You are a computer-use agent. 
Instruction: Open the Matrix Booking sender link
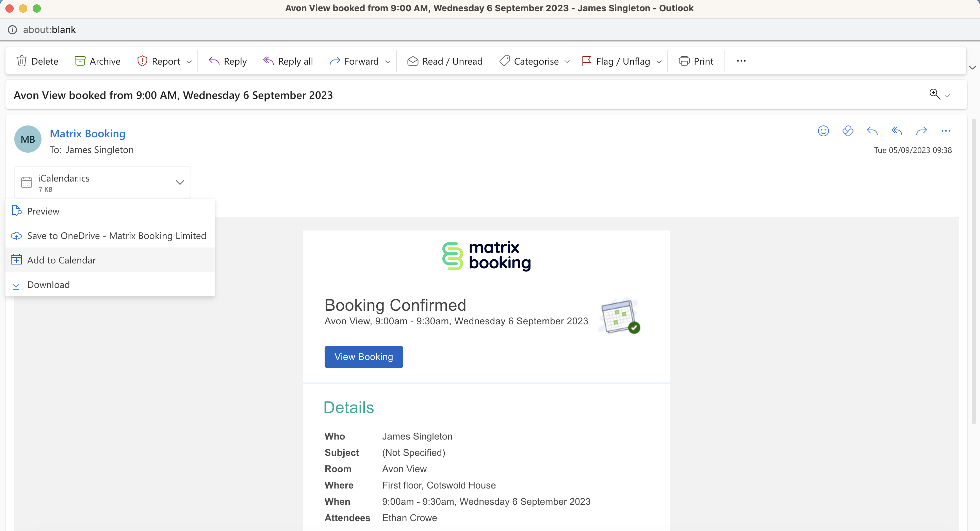point(87,133)
